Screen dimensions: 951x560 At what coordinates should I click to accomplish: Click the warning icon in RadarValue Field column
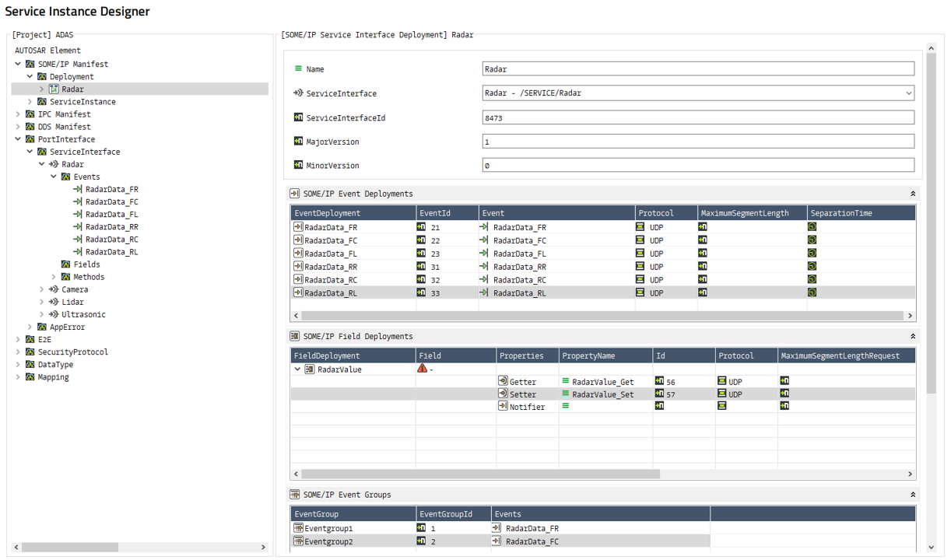(x=423, y=369)
